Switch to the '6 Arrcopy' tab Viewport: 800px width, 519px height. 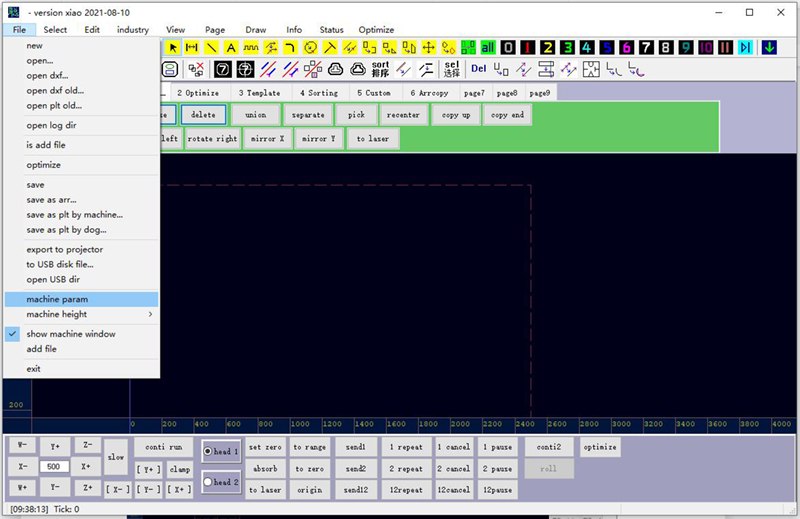pyautogui.click(x=430, y=93)
